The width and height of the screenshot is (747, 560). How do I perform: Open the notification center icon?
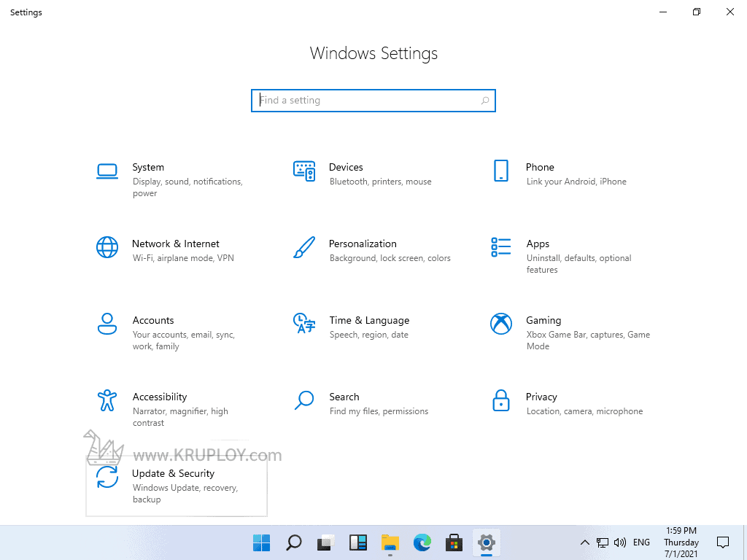[723, 542]
